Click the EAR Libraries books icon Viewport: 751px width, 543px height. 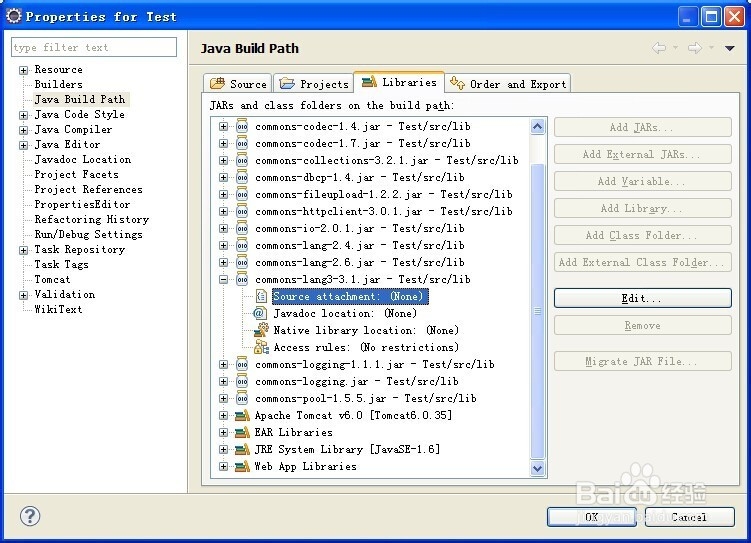tap(242, 432)
